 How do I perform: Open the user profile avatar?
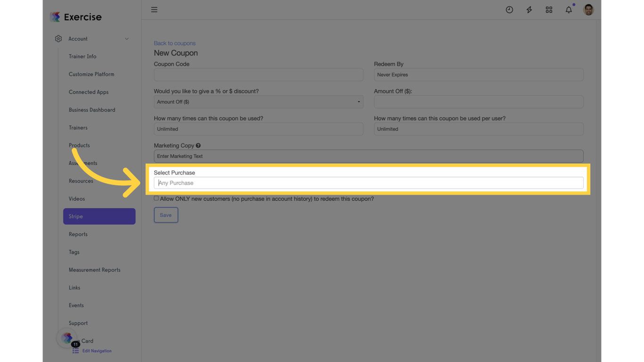(588, 9)
